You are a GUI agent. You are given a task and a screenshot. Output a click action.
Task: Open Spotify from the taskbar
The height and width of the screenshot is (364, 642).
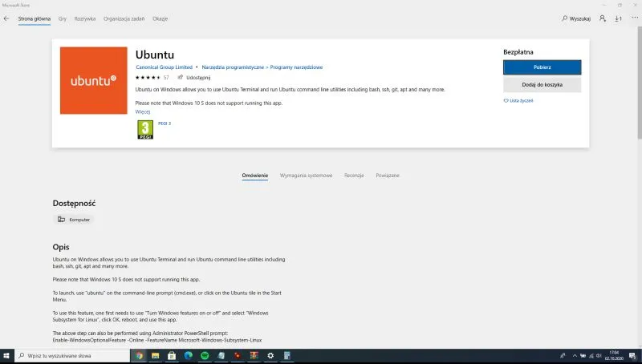click(x=205, y=355)
